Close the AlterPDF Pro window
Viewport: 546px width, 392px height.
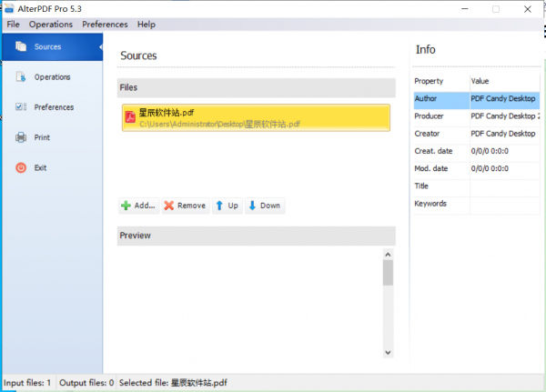pyautogui.click(x=528, y=9)
